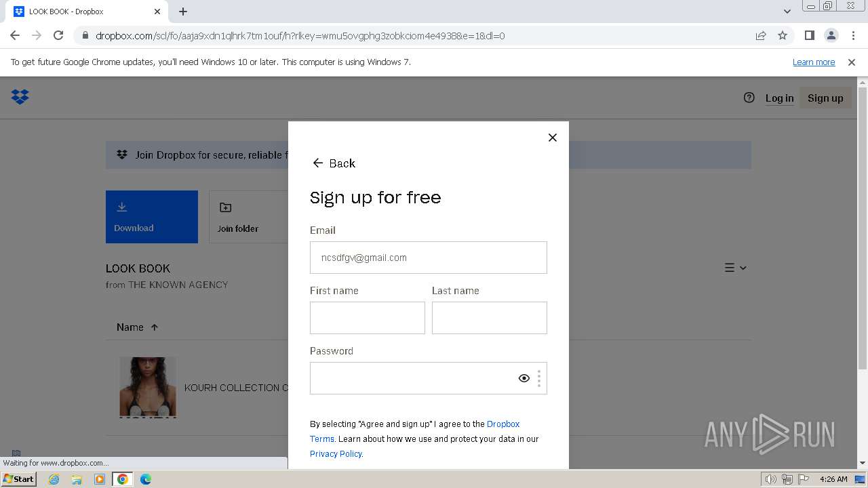Close the sign up dialog
The height and width of the screenshot is (488, 868).
tap(552, 138)
